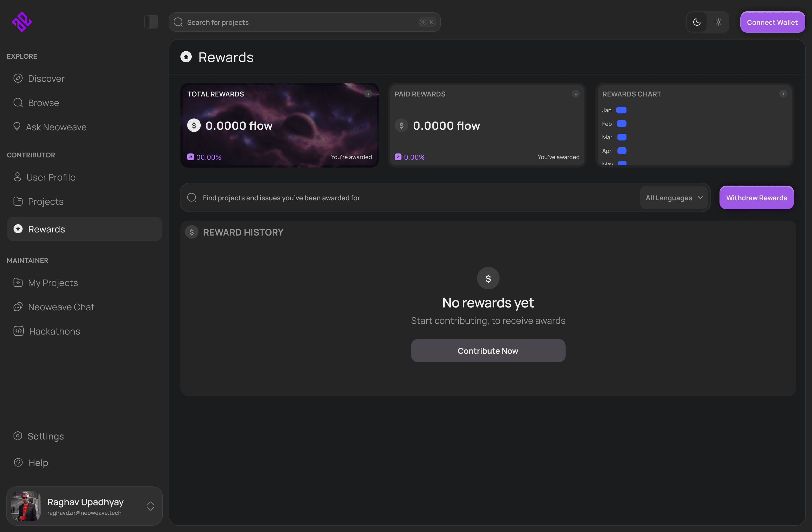Click the chevron beside All Languages
812x532 pixels.
point(700,197)
